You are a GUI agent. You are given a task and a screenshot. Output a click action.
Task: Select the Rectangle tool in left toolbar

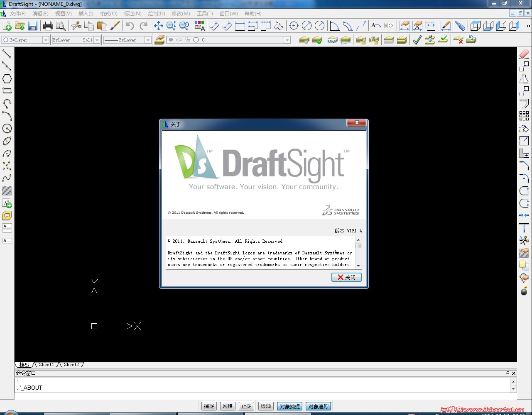7,91
